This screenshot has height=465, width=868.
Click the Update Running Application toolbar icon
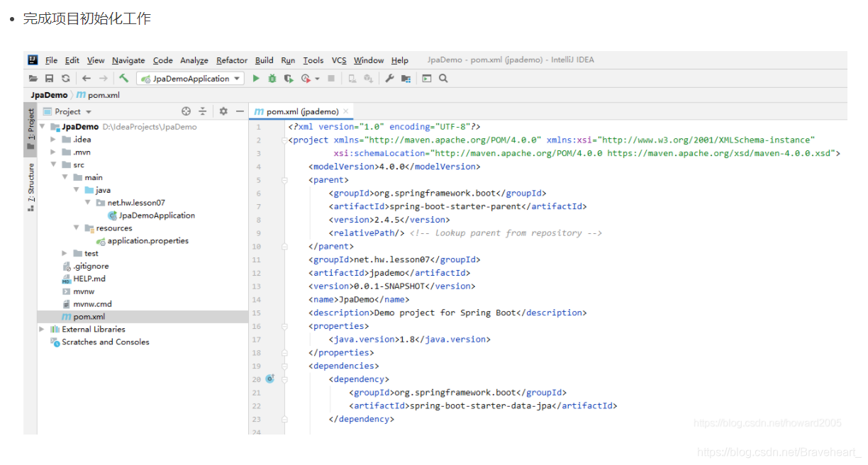[369, 79]
